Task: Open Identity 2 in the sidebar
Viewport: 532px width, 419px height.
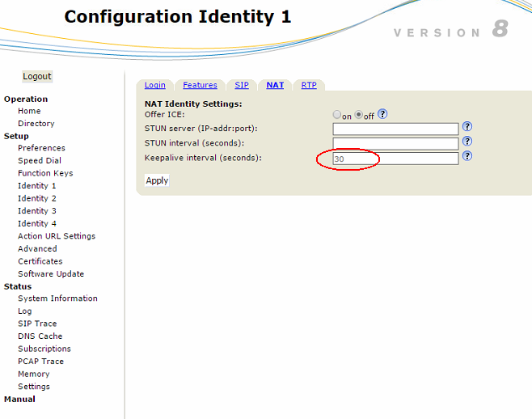Action: coord(37,198)
